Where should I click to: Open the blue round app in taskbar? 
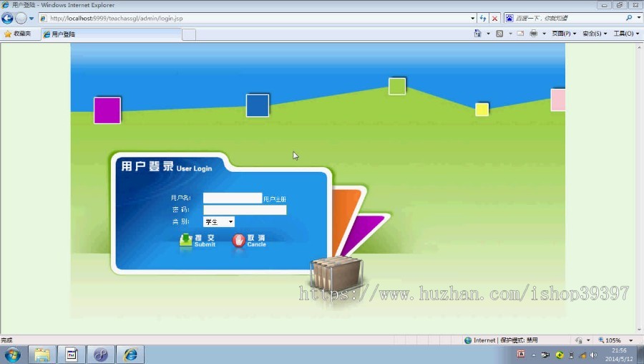tap(101, 355)
